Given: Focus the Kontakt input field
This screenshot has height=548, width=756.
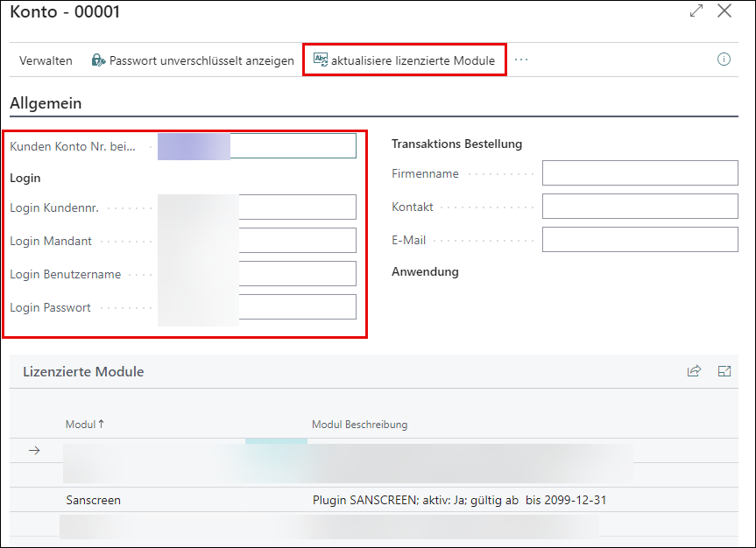Looking at the screenshot, I should (639, 207).
